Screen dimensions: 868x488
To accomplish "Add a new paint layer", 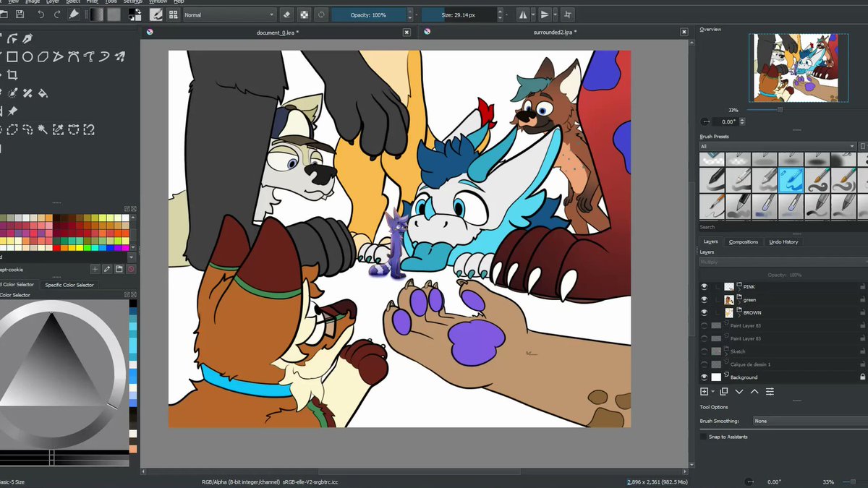I will tap(705, 391).
